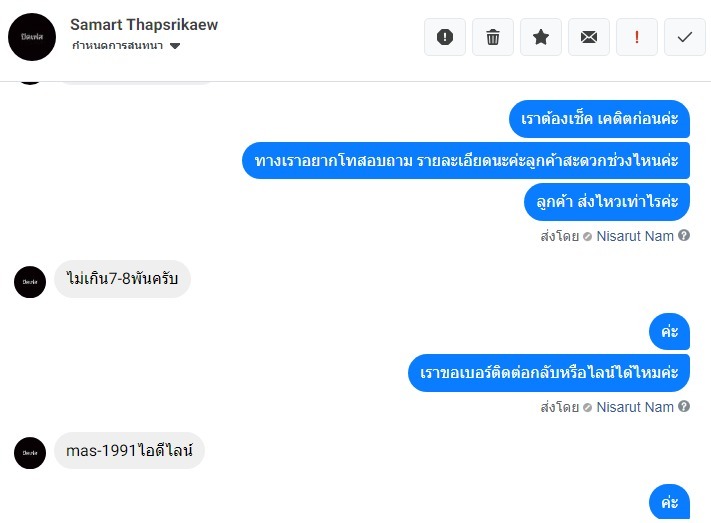The width and height of the screenshot is (711, 523).
Task: Click the large black profile picture in header
Action: pos(32,37)
